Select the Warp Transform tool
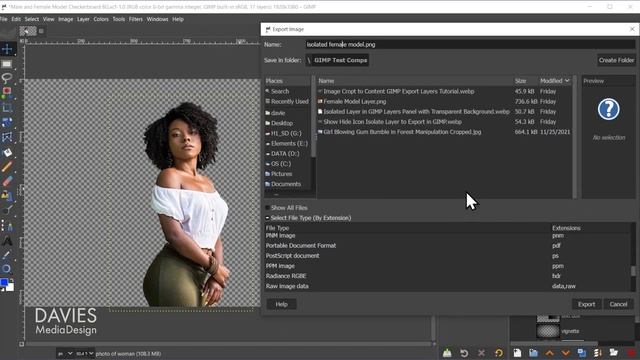Screen dimensions: 640x360 [x=7, y=137]
